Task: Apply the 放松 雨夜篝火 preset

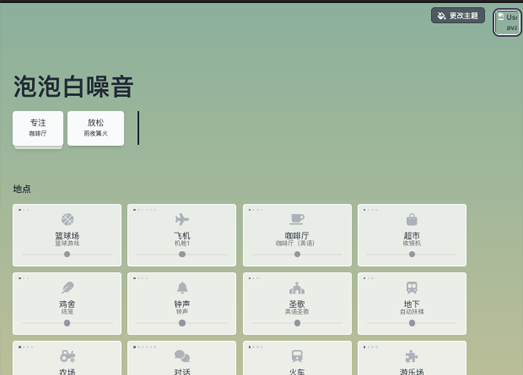Action: [x=96, y=128]
